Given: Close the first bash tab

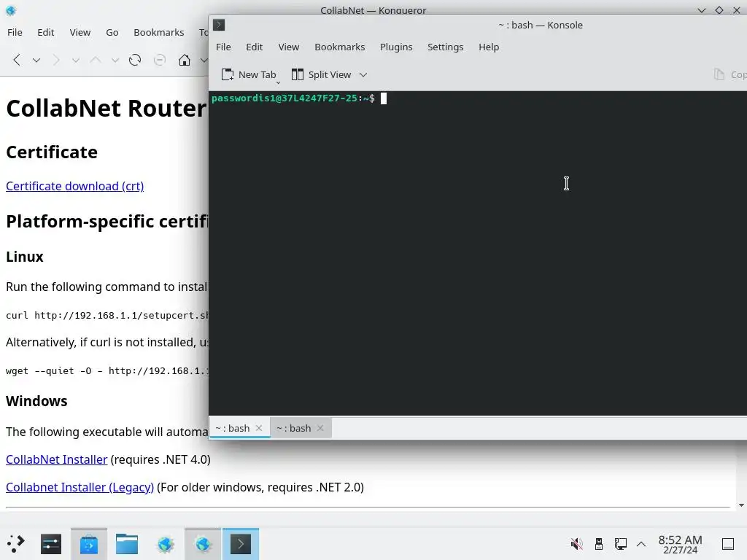Looking at the screenshot, I should [259, 428].
